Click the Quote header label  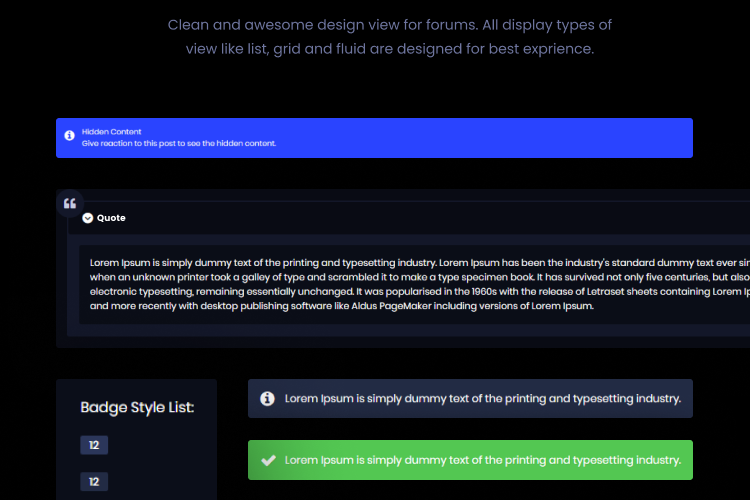point(111,218)
